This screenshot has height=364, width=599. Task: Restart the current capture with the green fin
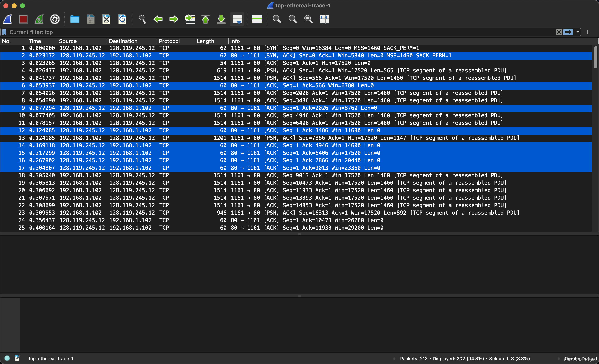[x=39, y=19]
